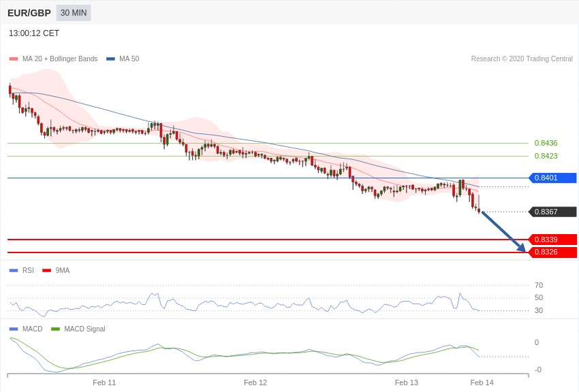Select the black 0.8367 current price tag

click(x=552, y=212)
